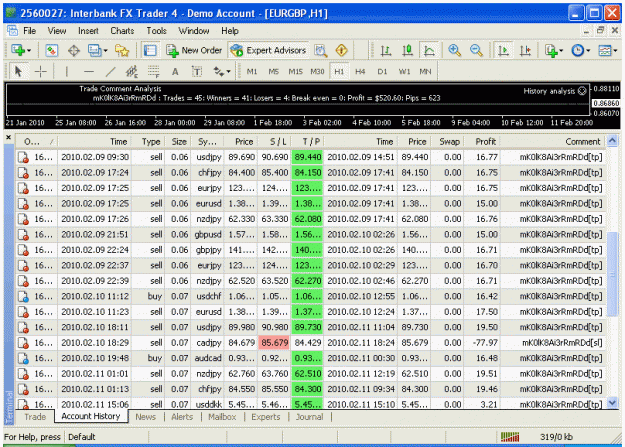This screenshot has height=447, width=625.
Task: Switch to line chart display
Action: click(429, 50)
